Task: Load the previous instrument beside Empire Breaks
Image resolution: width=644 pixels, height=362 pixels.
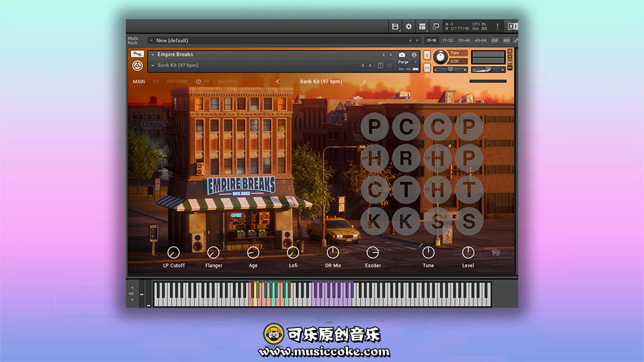Action: coord(384,55)
